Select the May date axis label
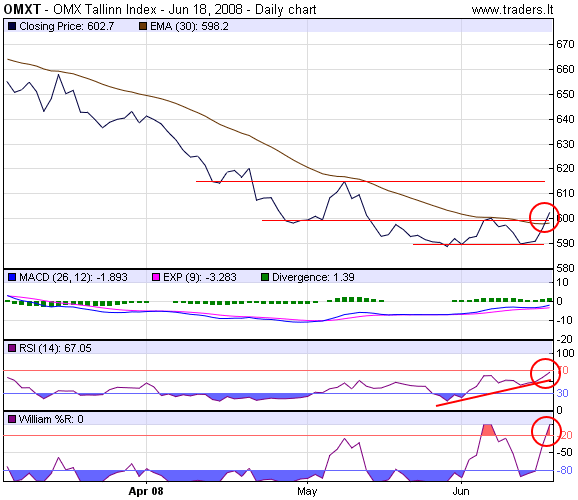The image size is (578, 500). click(x=307, y=492)
